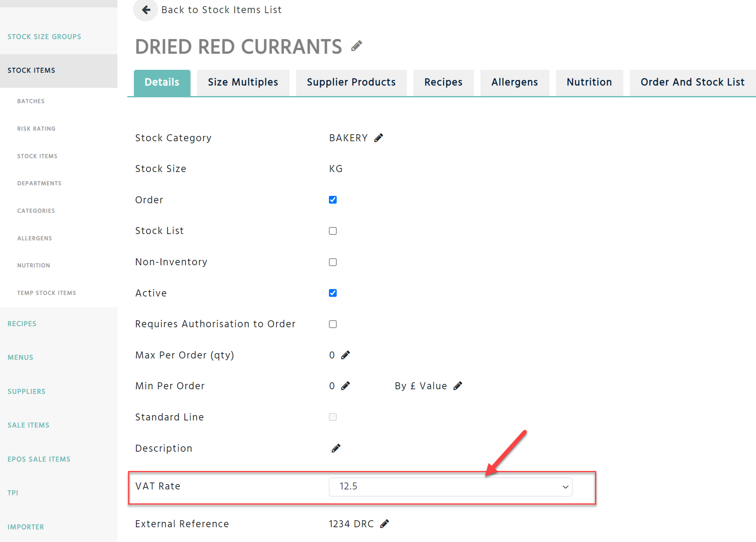
Task: Edit the Dried Red Currants title
Action: coord(356,46)
